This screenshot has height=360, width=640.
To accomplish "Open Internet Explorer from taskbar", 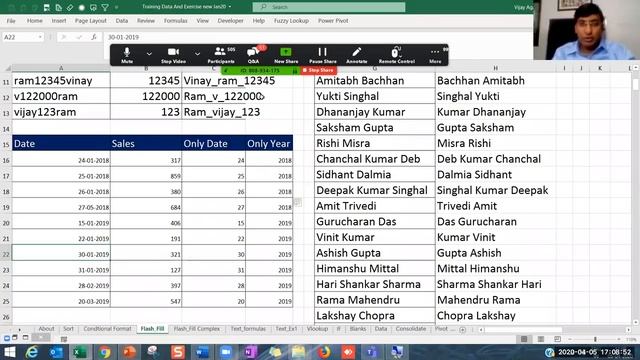I will coord(32,352).
